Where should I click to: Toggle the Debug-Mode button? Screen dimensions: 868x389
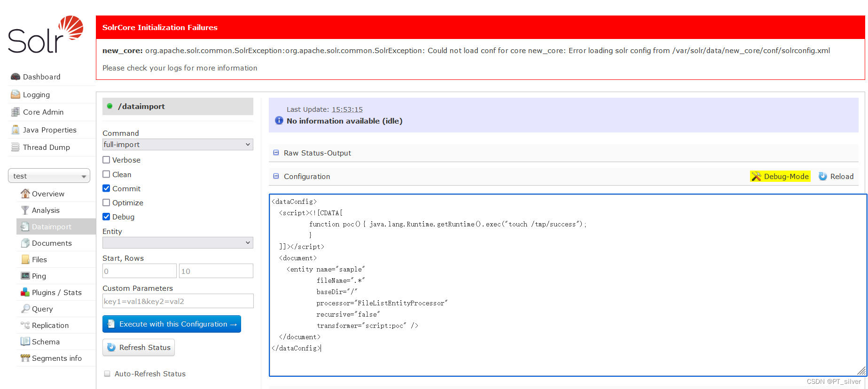coord(780,176)
